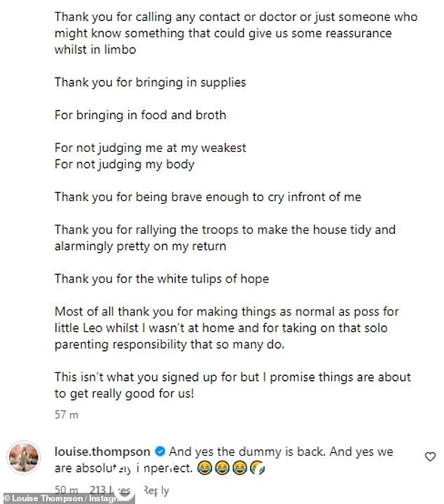Like louise.thompson's comment with the heart icon
The image size is (444, 504).
tap(430, 456)
